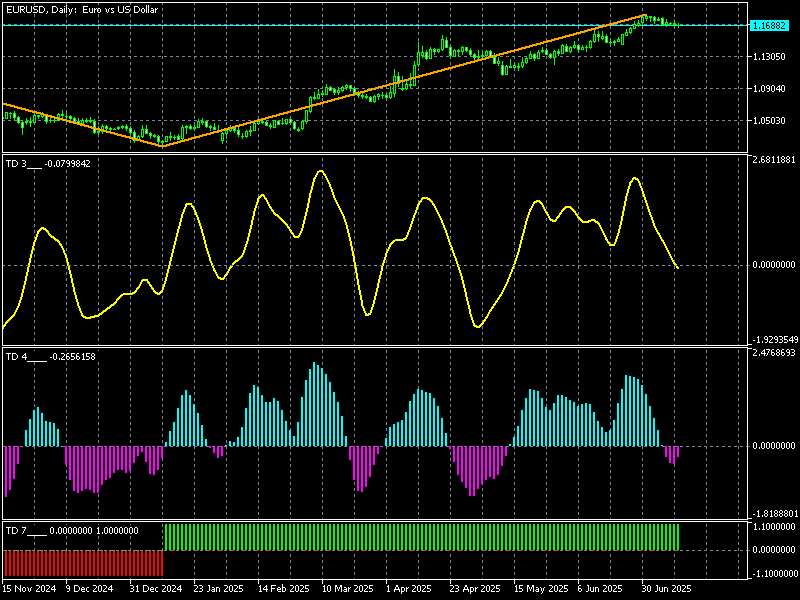Click the 1.1000000 scale value
Image resolution: width=800 pixels, height=600 pixels.
773,527
